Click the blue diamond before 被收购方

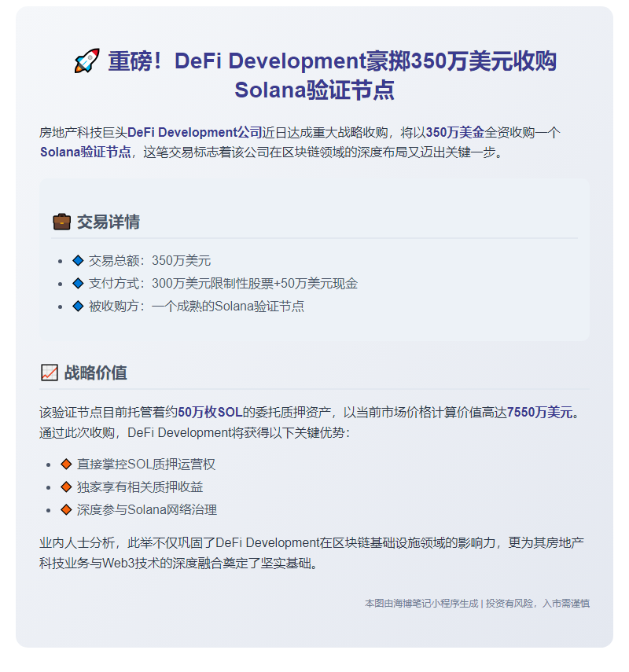78,306
